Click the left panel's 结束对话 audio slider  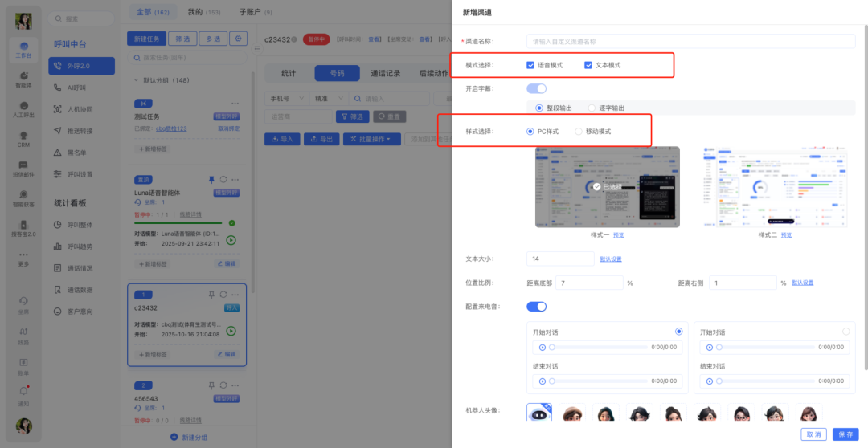click(598, 381)
